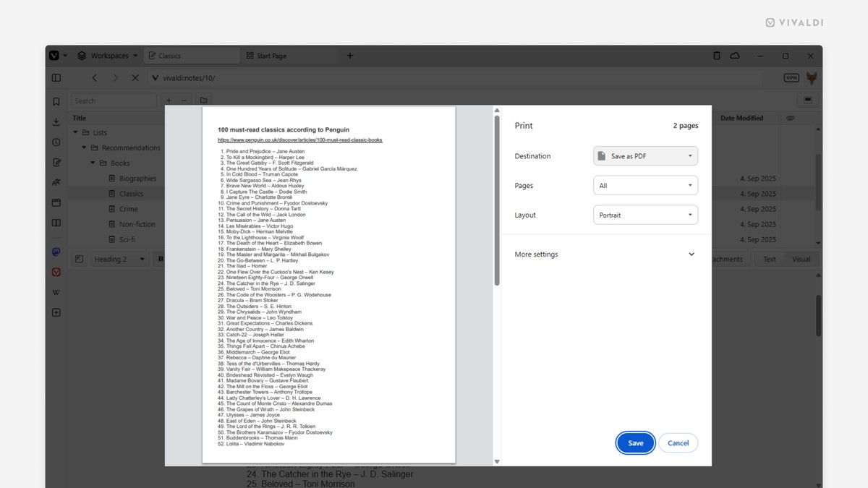Create a new note with the plus icon

click(168, 100)
